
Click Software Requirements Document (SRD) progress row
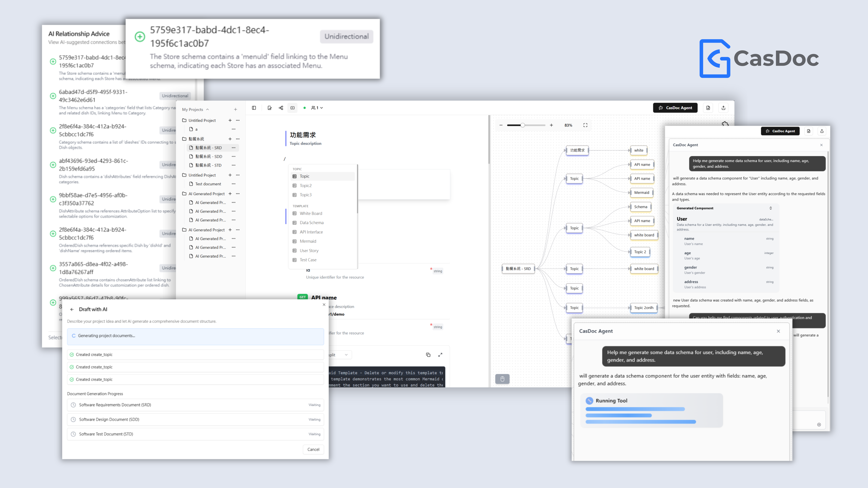[195, 405]
